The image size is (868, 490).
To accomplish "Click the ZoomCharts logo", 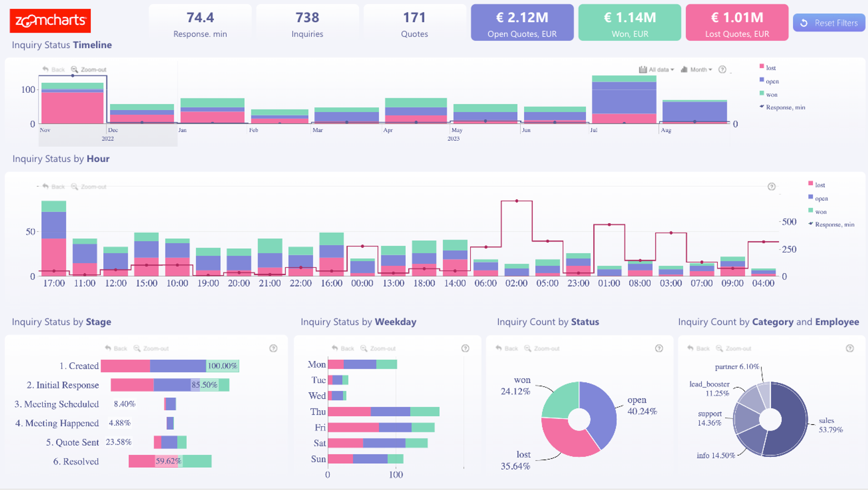I will [49, 21].
